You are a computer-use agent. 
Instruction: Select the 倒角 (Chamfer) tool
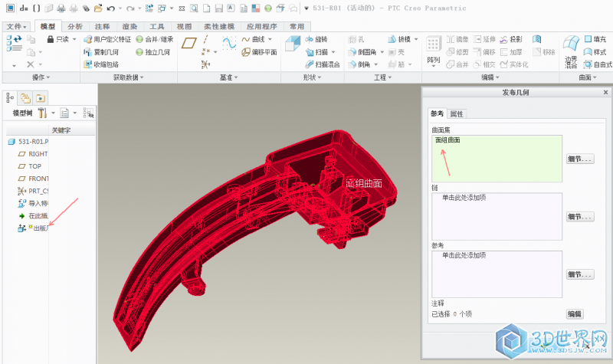(359, 64)
